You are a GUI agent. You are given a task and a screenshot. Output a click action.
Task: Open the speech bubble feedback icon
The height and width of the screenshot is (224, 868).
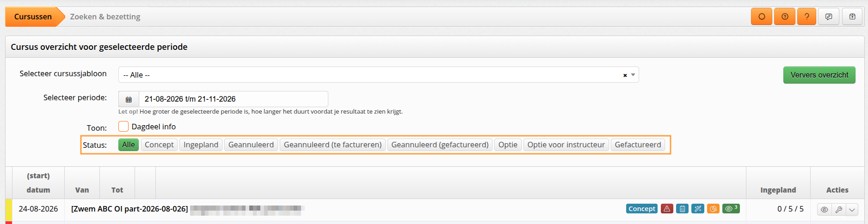(829, 17)
